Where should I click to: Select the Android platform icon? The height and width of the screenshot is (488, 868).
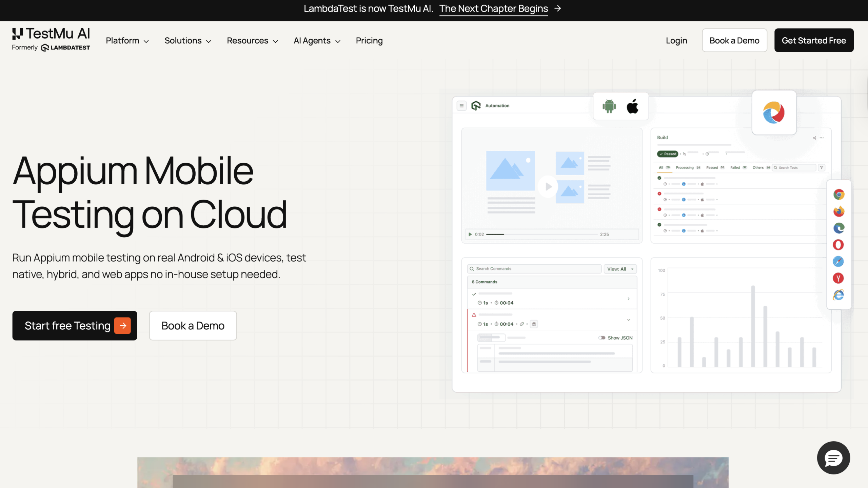click(x=609, y=106)
